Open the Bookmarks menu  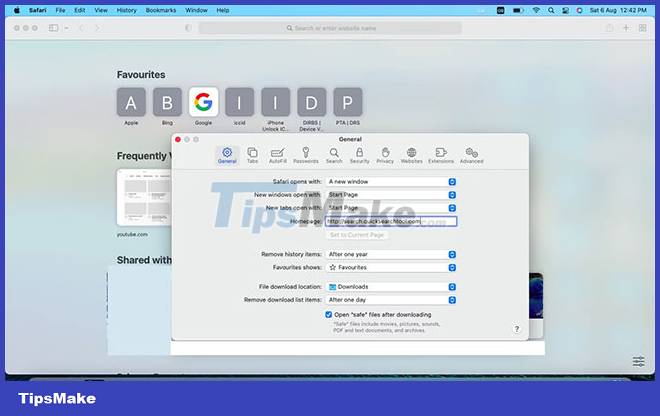coord(161,10)
